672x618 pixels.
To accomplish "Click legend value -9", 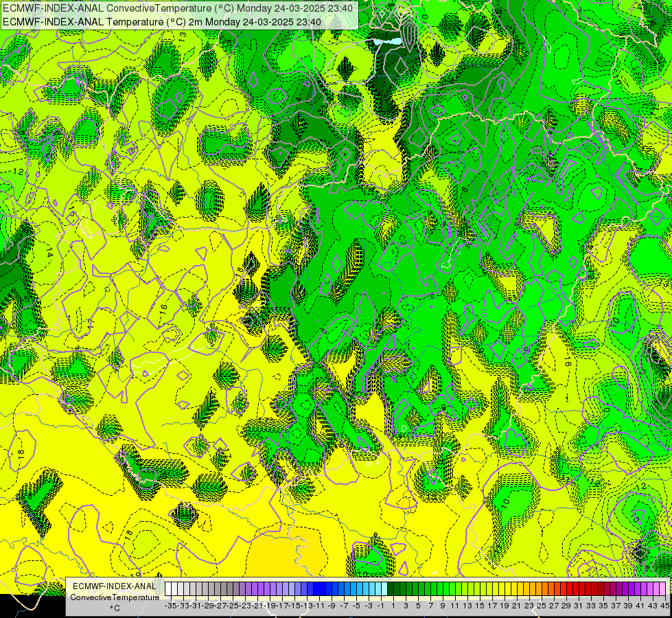I will click(332, 606).
